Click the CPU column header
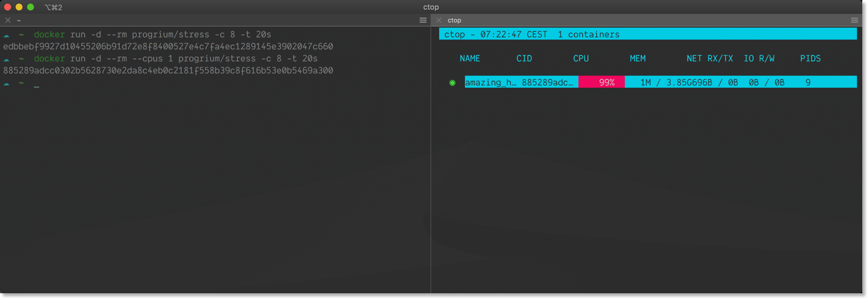 pyautogui.click(x=581, y=58)
